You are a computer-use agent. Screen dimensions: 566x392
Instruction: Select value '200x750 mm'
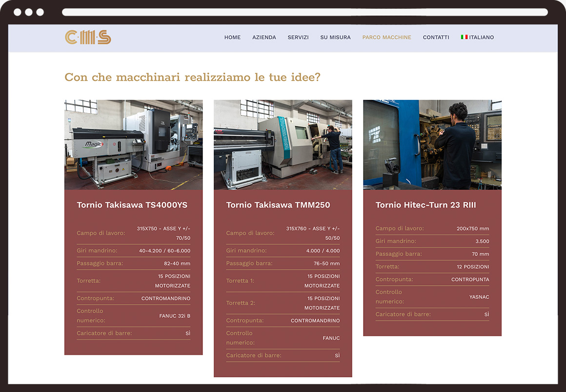pos(473,229)
